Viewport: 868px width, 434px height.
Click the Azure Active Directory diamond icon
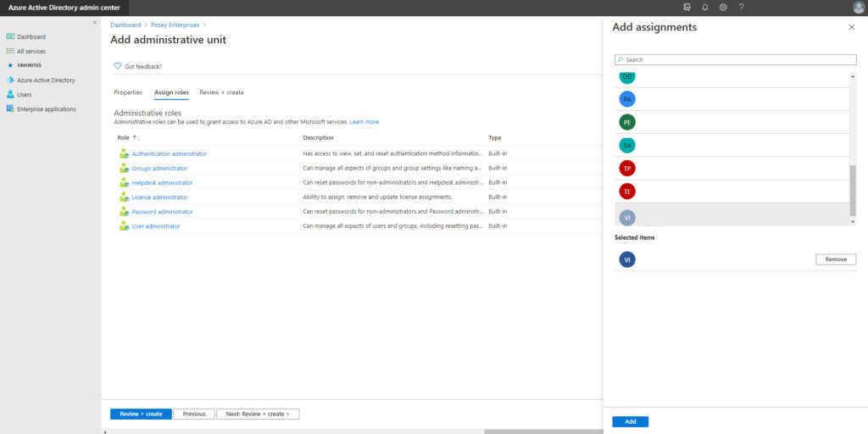(10, 80)
